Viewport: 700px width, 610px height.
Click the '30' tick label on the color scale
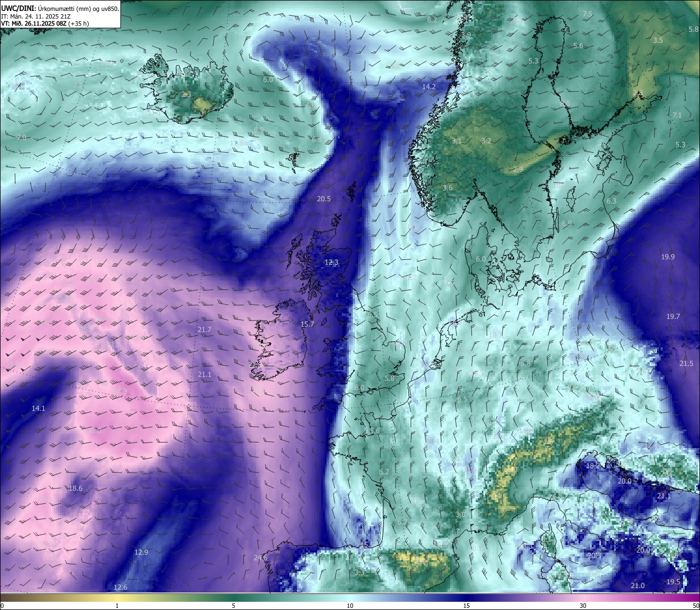pyautogui.click(x=583, y=605)
